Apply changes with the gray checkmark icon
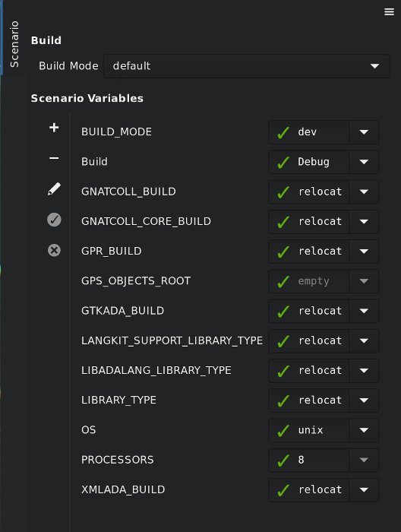This screenshot has width=401, height=532. pos(54,220)
